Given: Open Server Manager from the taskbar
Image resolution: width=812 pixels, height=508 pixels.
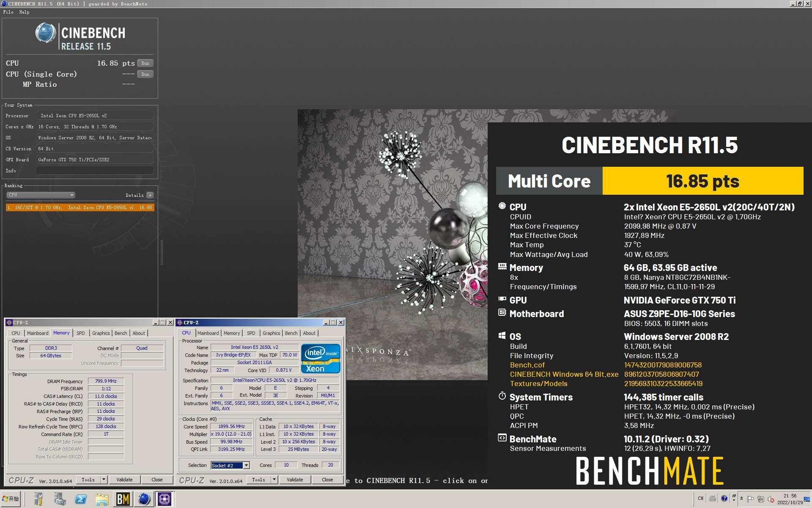Looking at the screenshot, I should (38, 499).
